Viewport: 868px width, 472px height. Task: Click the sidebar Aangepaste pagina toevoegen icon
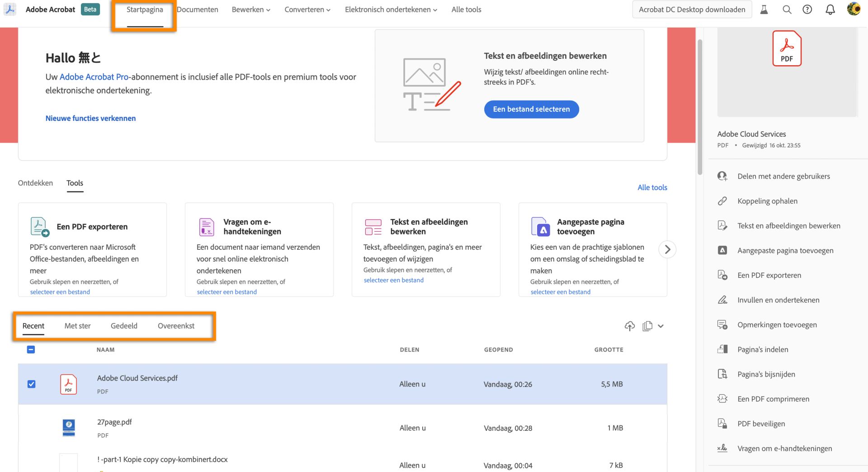722,250
